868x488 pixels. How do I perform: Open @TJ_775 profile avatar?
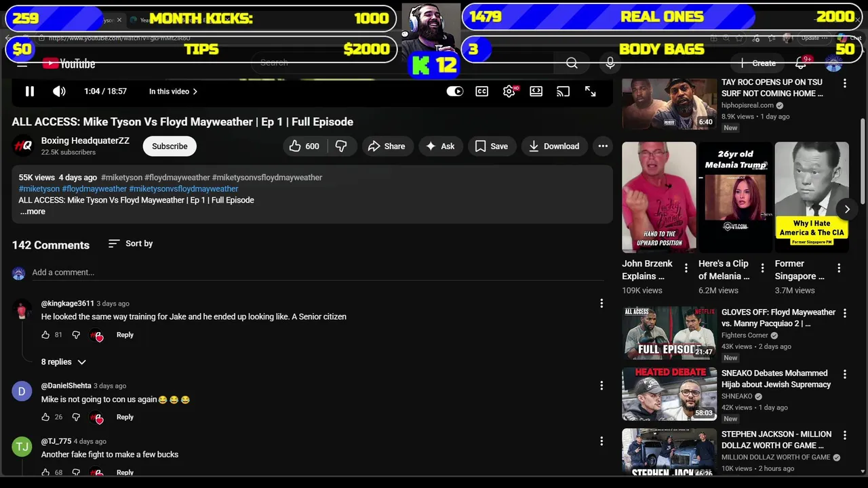tap(22, 447)
